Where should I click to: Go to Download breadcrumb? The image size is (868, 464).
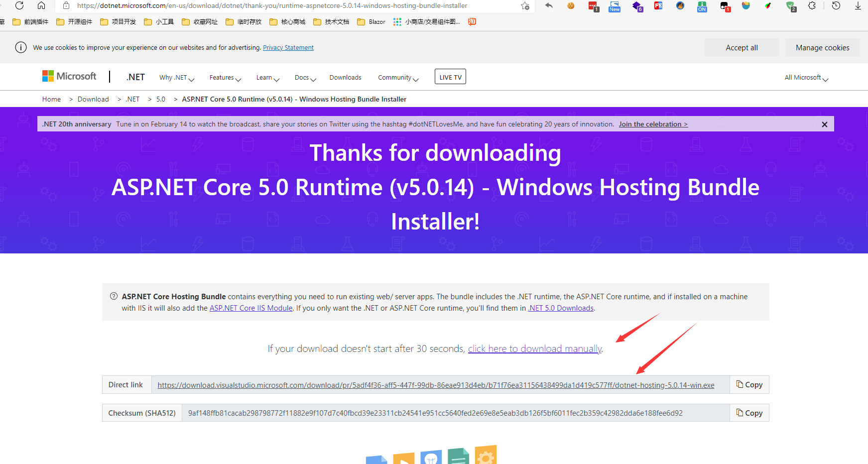93,100
